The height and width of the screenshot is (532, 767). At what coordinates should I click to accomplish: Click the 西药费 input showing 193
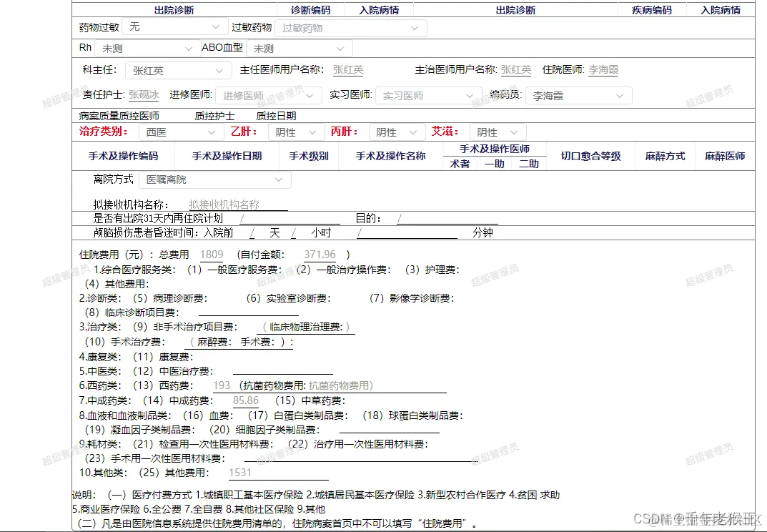(x=221, y=385)
